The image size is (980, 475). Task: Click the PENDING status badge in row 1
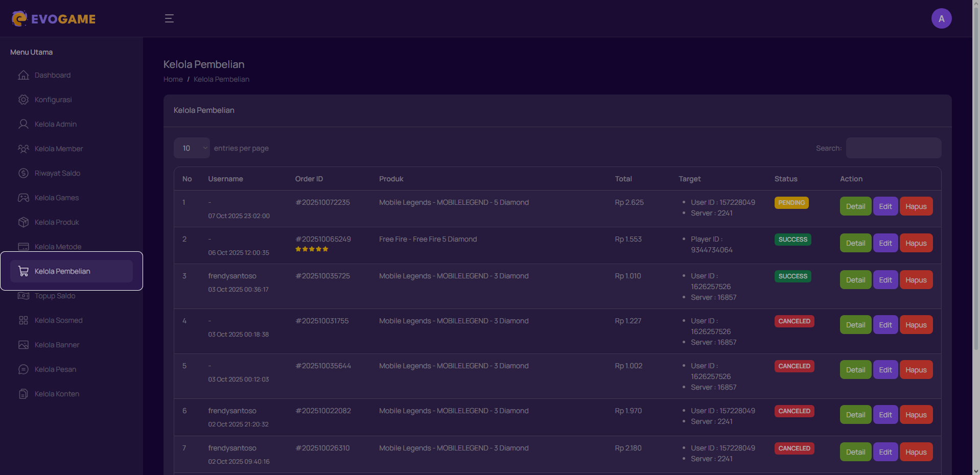(791, 203)
